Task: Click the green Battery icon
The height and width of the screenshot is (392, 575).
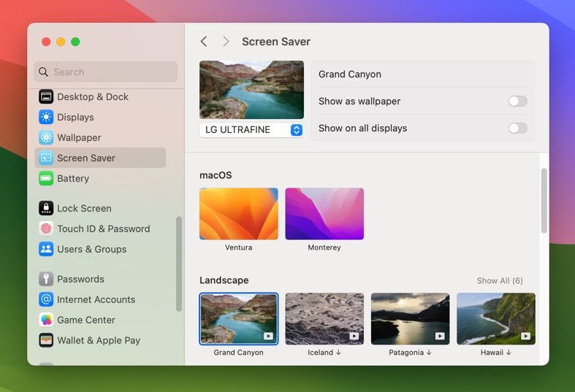Action: [46, 178]
